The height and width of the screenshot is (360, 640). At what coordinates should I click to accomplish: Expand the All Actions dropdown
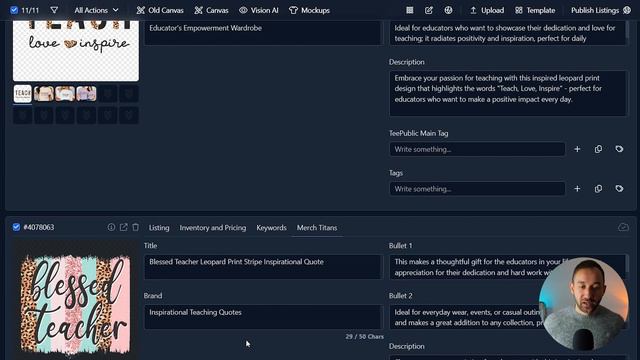96,10
